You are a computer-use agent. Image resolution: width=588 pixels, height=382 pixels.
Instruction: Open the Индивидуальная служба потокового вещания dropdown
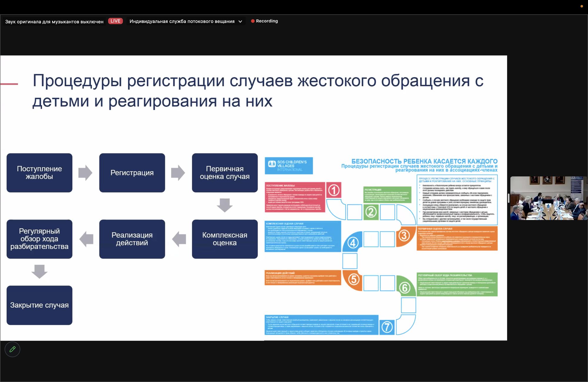click(182, 21)
